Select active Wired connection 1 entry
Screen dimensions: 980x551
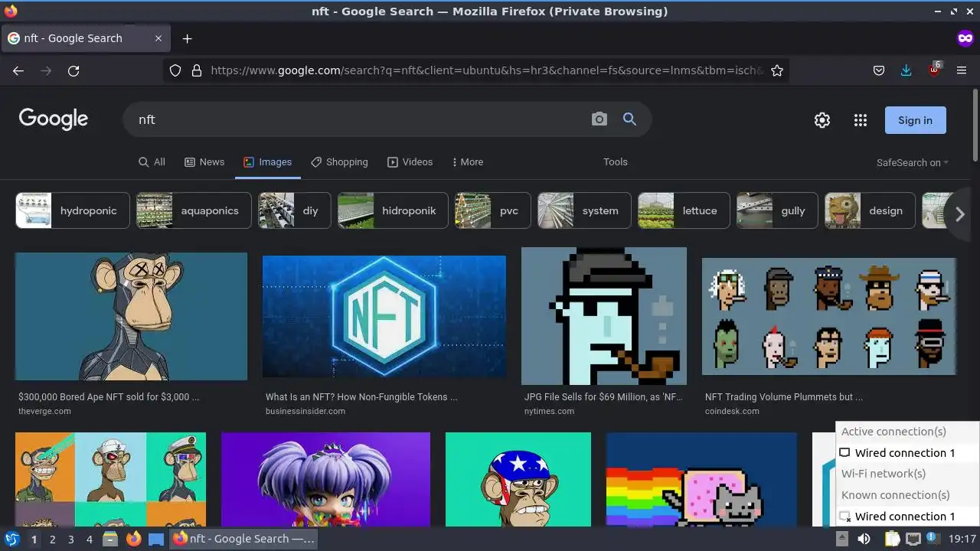(907, 453)
